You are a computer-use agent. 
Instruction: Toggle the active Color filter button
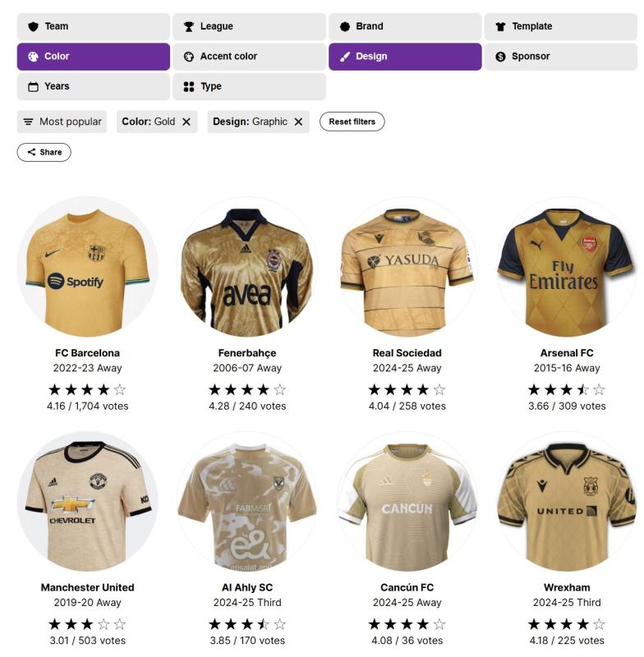coord(94,57)
